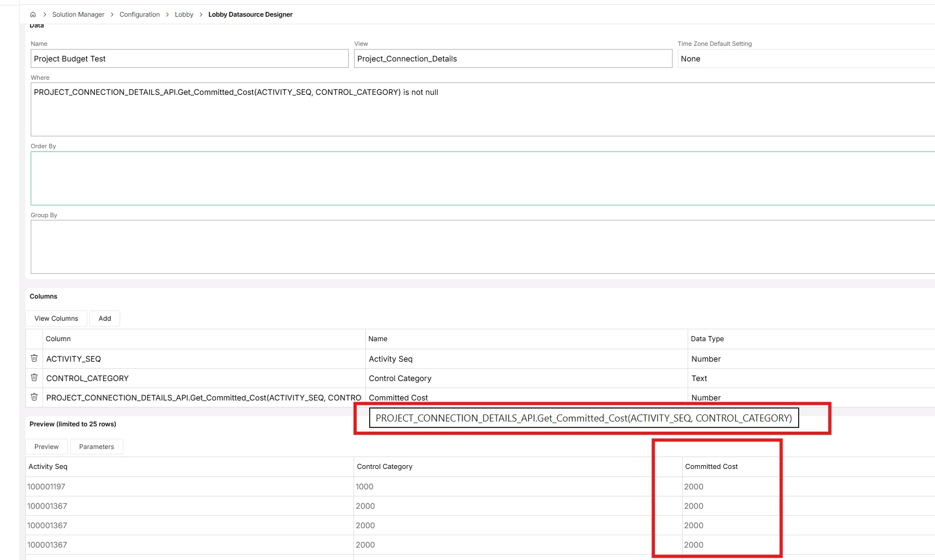This screenshot has height=560, width=935.
Task: Click the Control Category name cell
Action: tap(527, 378)
